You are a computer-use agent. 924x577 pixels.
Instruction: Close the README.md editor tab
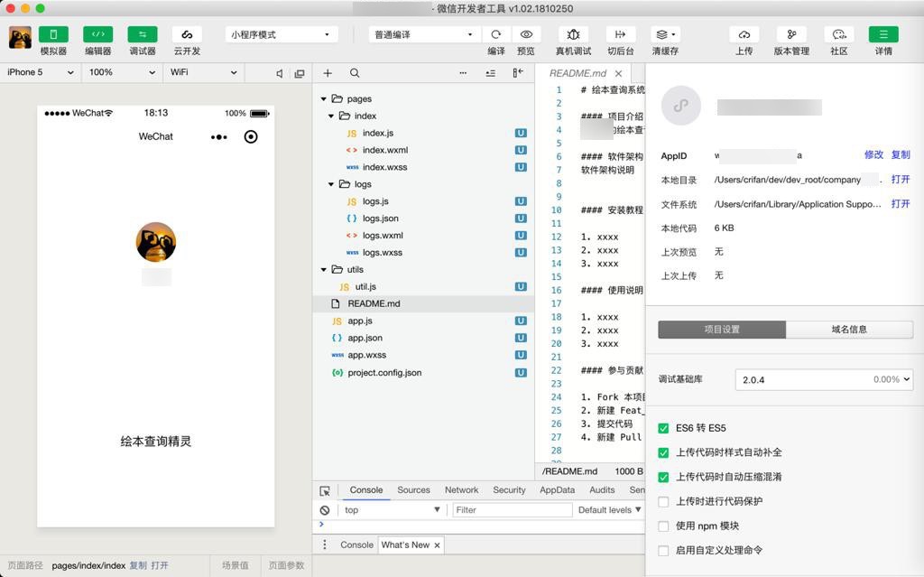618,74
